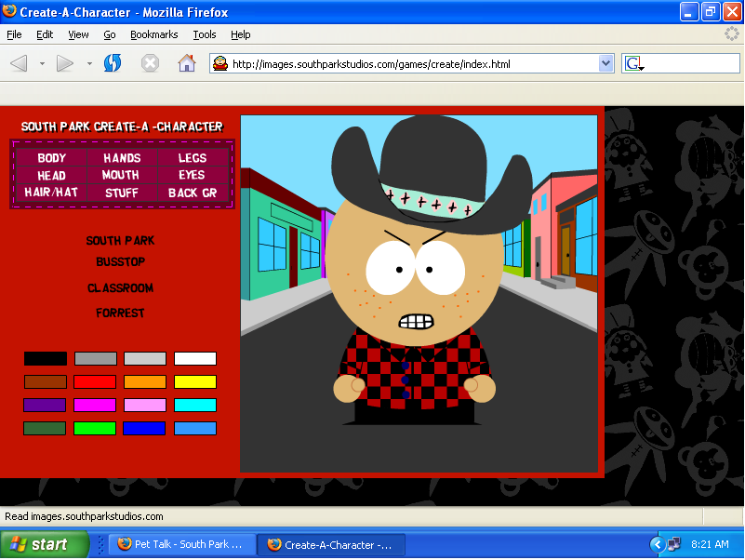
Task: Pick the dark green color swatch
Action: tap(45, 428)
